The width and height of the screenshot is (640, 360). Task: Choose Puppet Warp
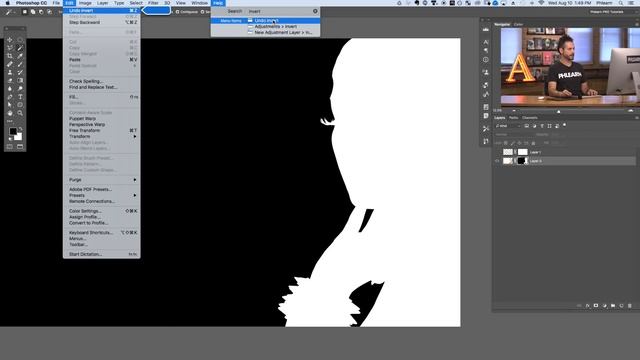click(x=102, y=118)
